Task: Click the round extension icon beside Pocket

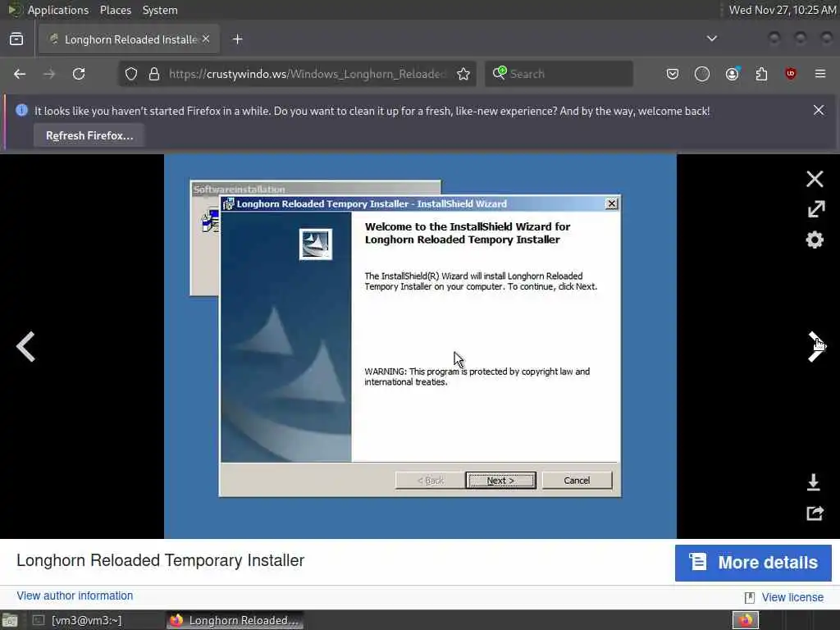Action: pos(702,74)
